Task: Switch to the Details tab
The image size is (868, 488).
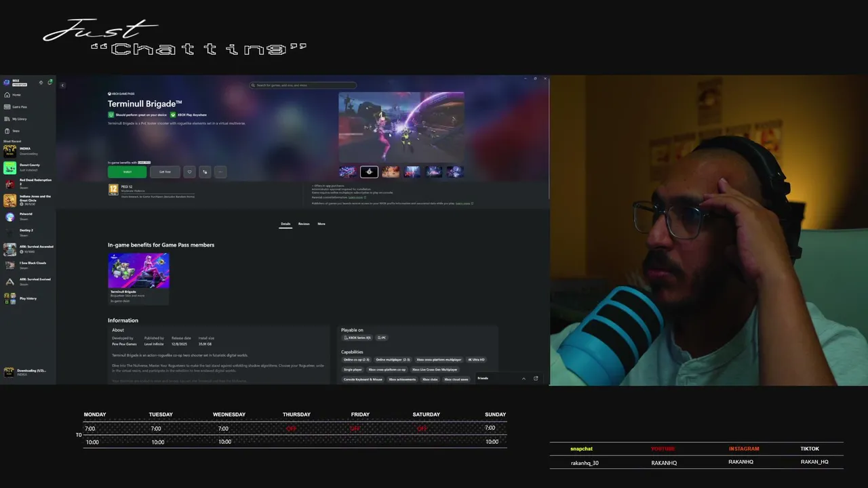Action: point(285,224)
